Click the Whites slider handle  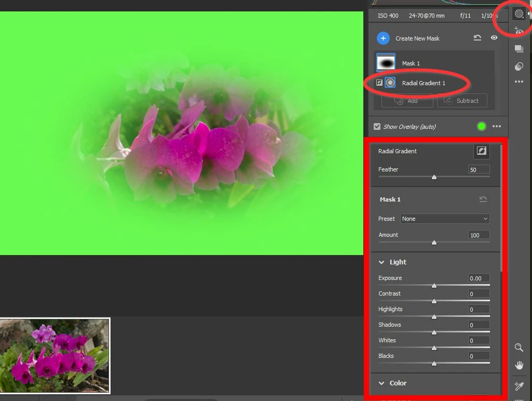pos(434,349)
